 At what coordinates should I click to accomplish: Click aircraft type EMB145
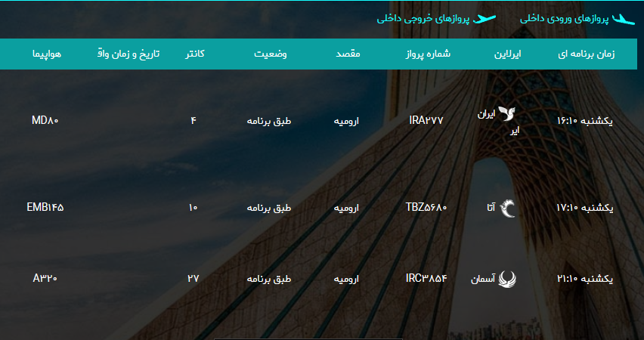click(45, 207)
